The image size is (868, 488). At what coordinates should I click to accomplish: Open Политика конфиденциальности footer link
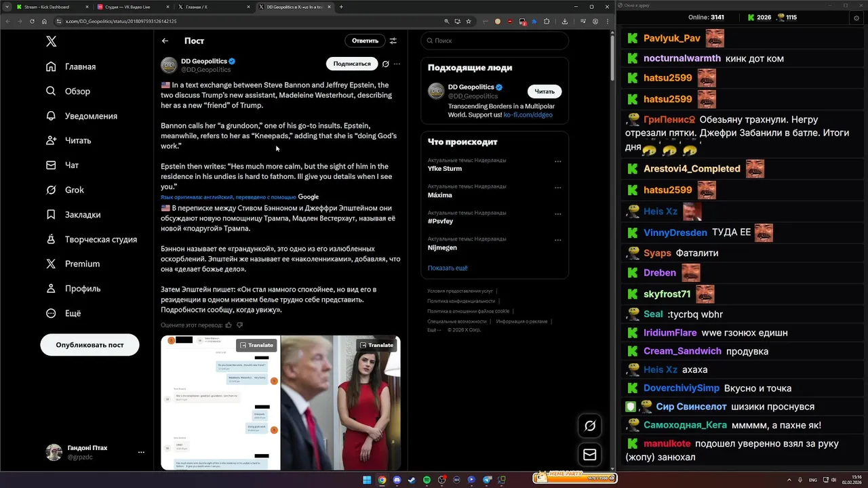(x=461, y=301)
